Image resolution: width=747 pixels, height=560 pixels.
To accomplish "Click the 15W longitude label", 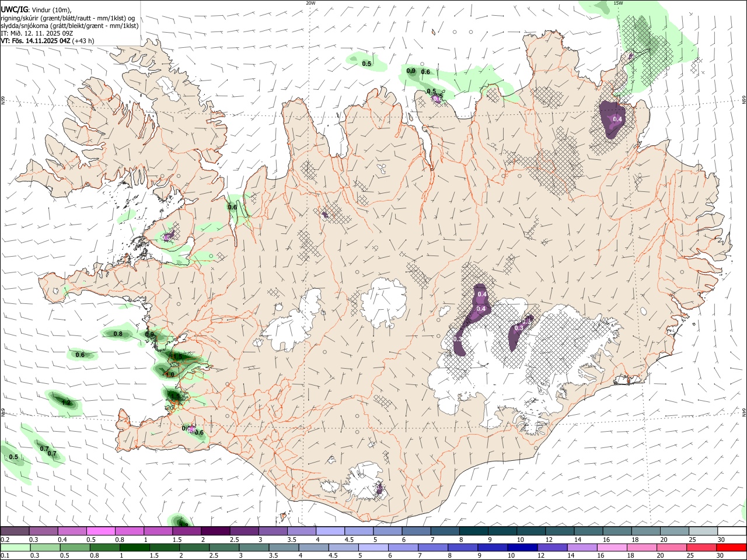I will click(619, 3).
